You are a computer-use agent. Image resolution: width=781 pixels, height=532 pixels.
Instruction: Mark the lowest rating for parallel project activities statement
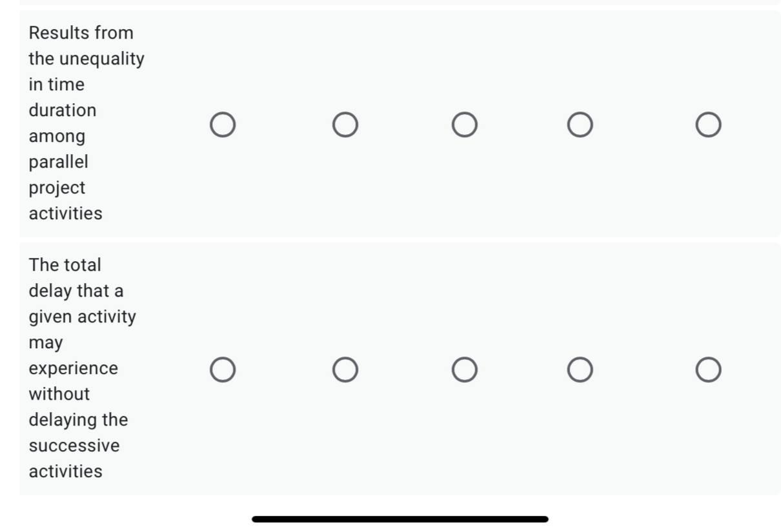pos(223,124)
